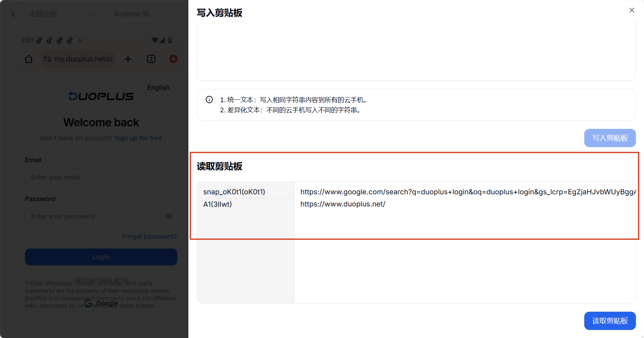Click the site settings icon in address bar
Viewport: 644px width, 338px height.
point(47,59)
